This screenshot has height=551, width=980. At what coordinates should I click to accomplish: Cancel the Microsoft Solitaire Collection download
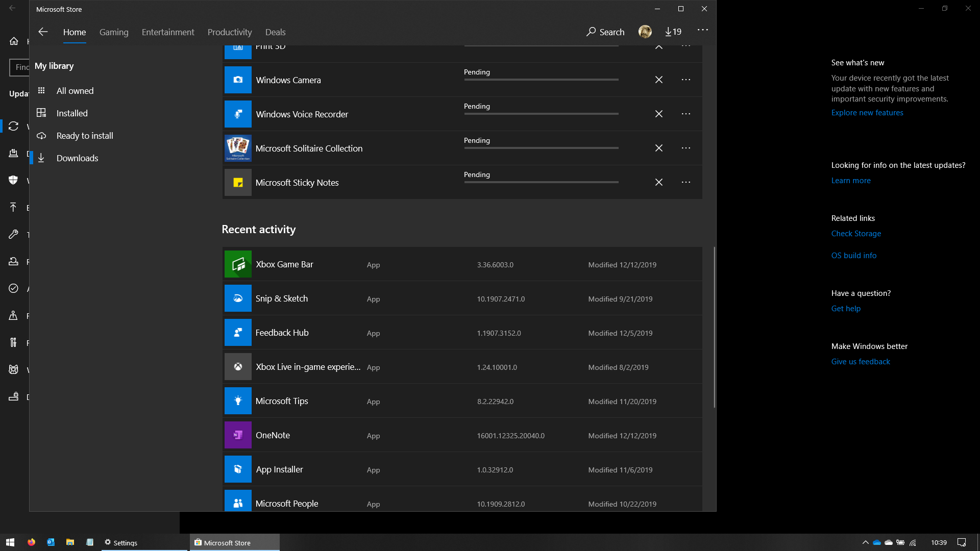659,148
